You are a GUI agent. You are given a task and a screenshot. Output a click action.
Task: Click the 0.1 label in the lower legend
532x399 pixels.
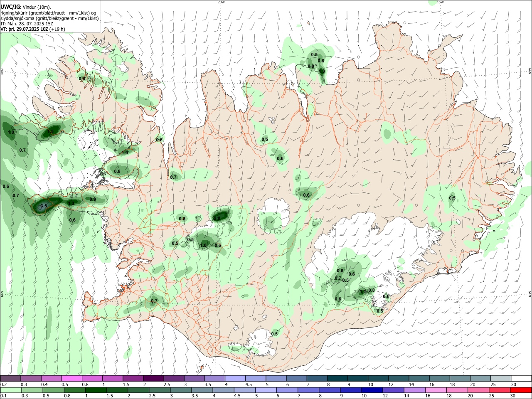[x=3, y=396]
